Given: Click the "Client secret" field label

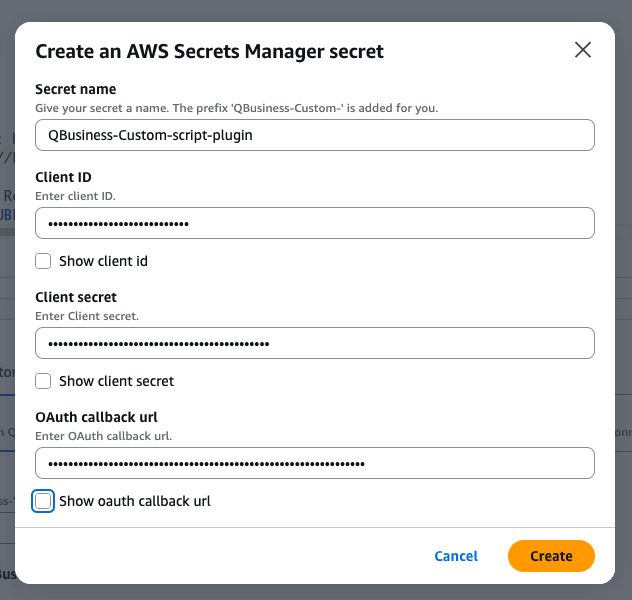Looking at the screenshot, I should click(76, 297).
